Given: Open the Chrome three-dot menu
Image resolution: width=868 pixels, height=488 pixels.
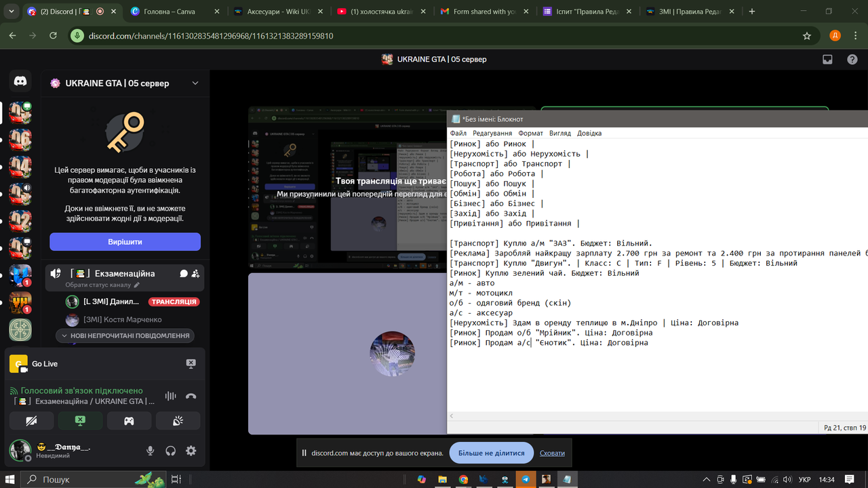Looking at the screenshot, I should [x=855, y=36].
